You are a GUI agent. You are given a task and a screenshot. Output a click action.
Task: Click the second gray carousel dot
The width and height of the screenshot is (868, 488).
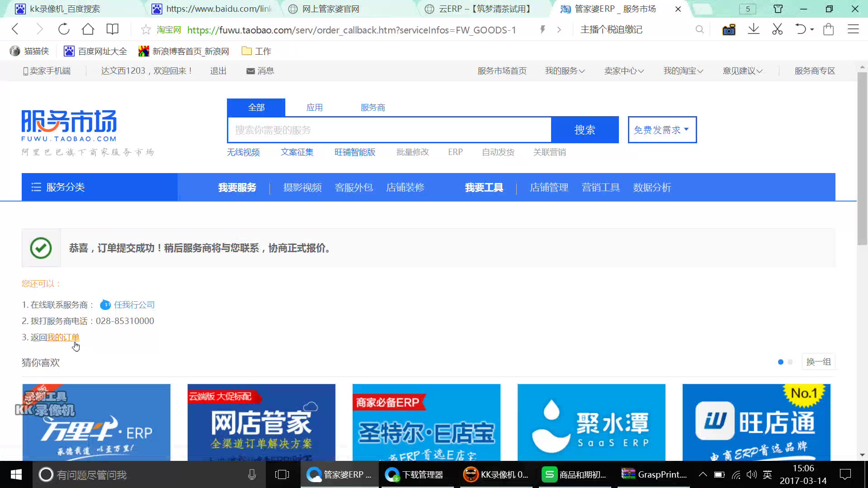click(790, 362)
